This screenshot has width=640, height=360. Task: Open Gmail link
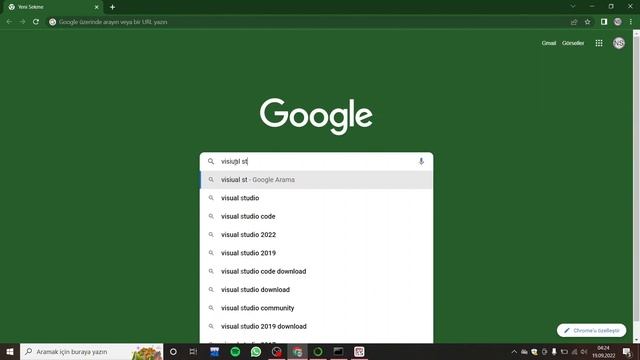[549, 43]
